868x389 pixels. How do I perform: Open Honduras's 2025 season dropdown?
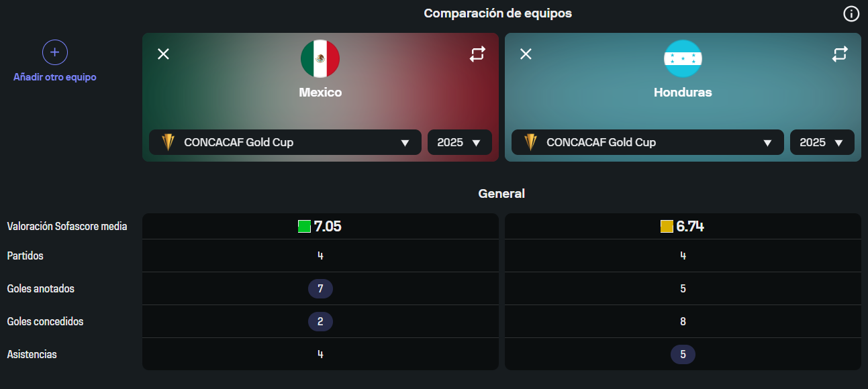click(822, 142)
